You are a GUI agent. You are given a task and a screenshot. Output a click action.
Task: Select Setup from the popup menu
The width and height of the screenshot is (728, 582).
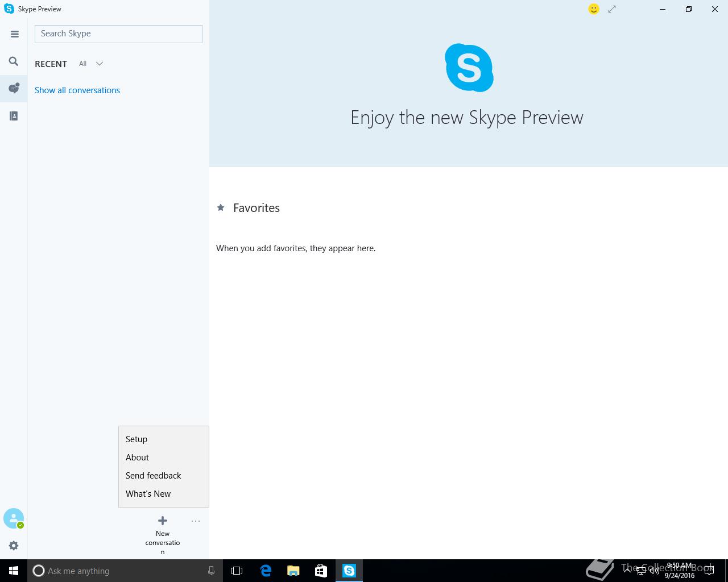point(164,439)
